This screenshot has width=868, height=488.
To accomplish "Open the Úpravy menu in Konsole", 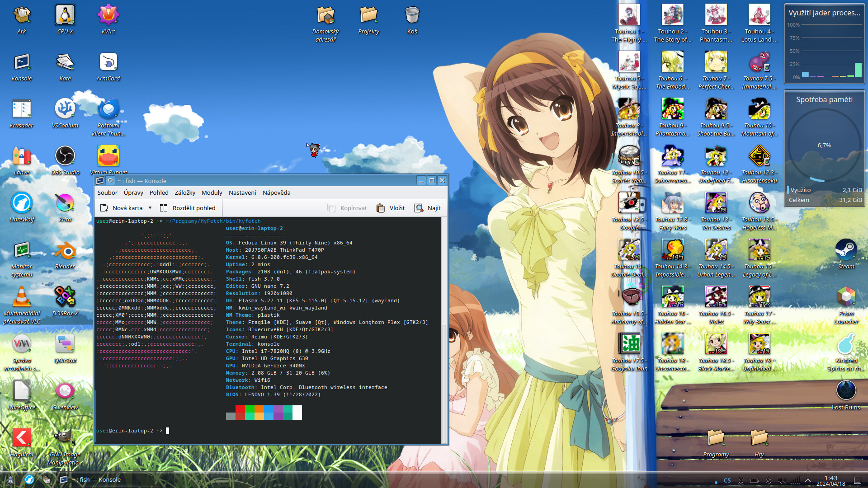I will 133,192.
